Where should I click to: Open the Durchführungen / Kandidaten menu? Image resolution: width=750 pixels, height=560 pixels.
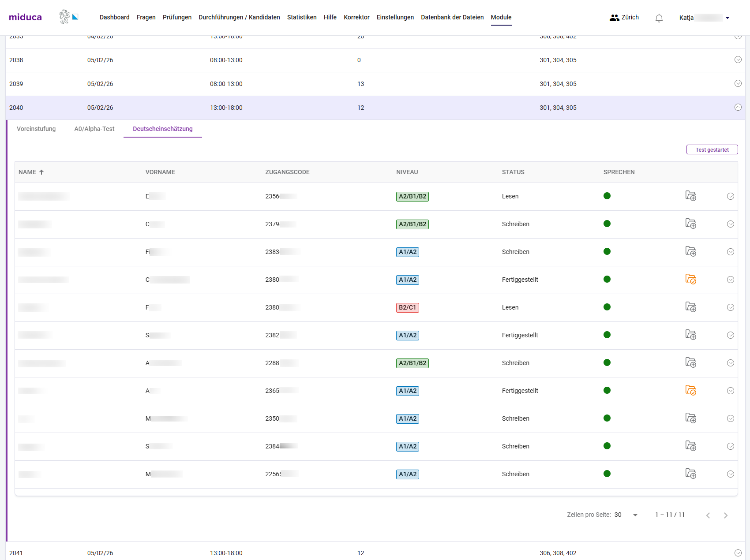[239, 17]
